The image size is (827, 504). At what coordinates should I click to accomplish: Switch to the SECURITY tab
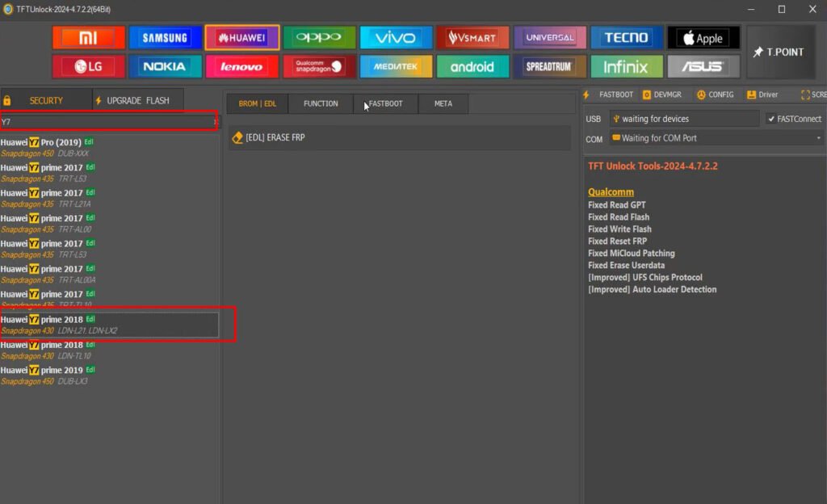tap(46, 100)
